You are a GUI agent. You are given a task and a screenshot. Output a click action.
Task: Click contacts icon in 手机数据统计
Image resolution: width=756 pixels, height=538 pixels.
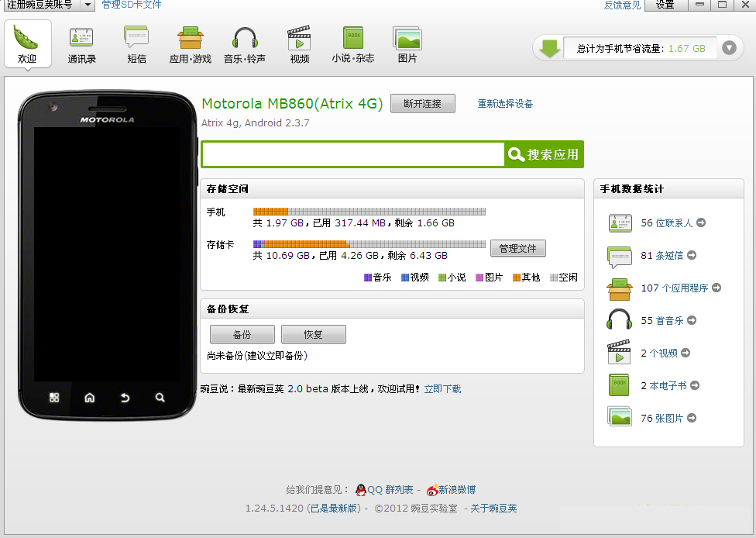[620, 223]
